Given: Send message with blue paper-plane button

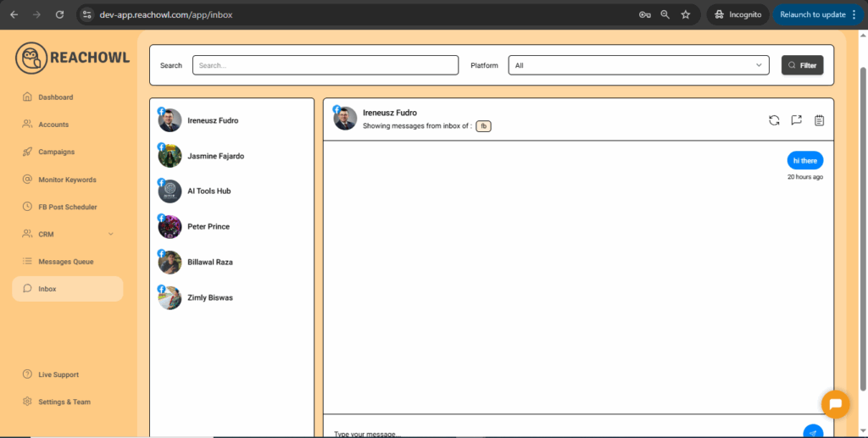Looking at the screenshot, I should [x=813, y=432].
